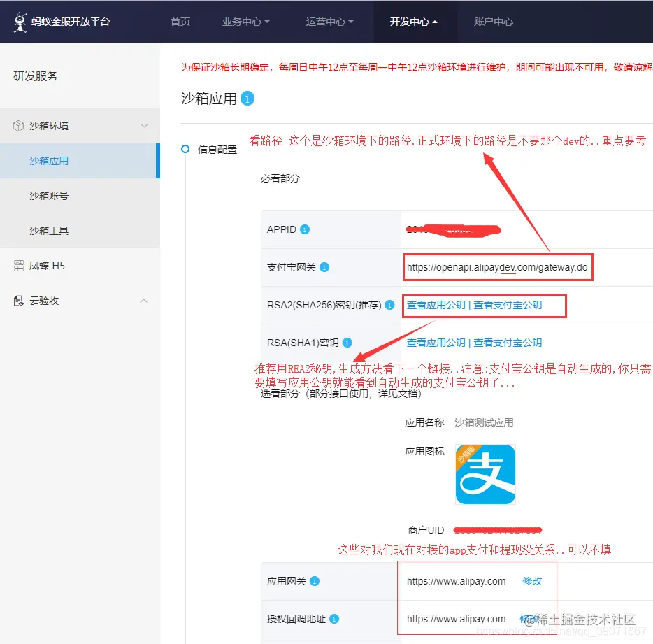
Task: Click the 应用网关 URL https://www.alipay.com
Action: tap(456, 581)
